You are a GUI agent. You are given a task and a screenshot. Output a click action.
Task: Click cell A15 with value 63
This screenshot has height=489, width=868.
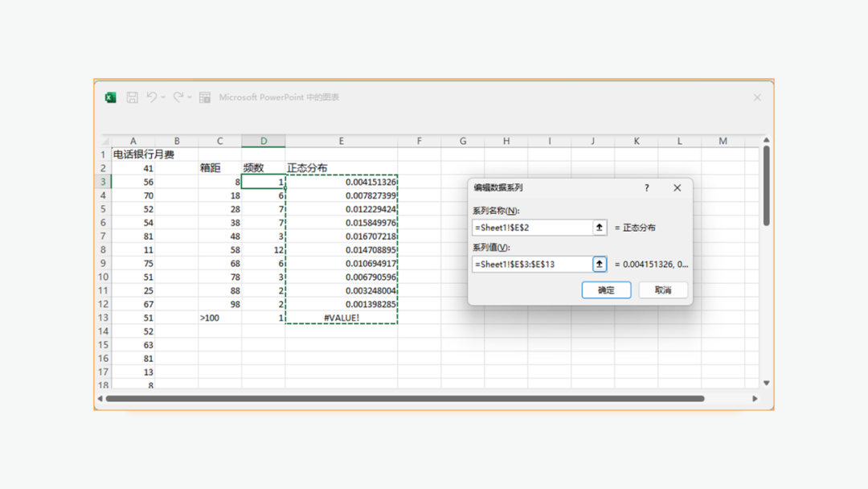click(x=133, y=345)
